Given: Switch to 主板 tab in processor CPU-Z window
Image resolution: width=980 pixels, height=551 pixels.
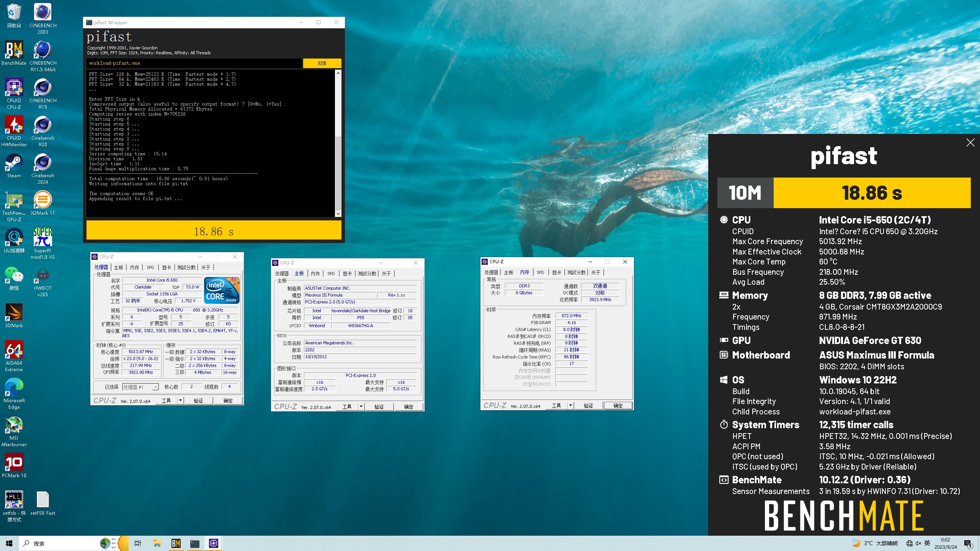Looking at the screenshot, I should tap(119, 267).
